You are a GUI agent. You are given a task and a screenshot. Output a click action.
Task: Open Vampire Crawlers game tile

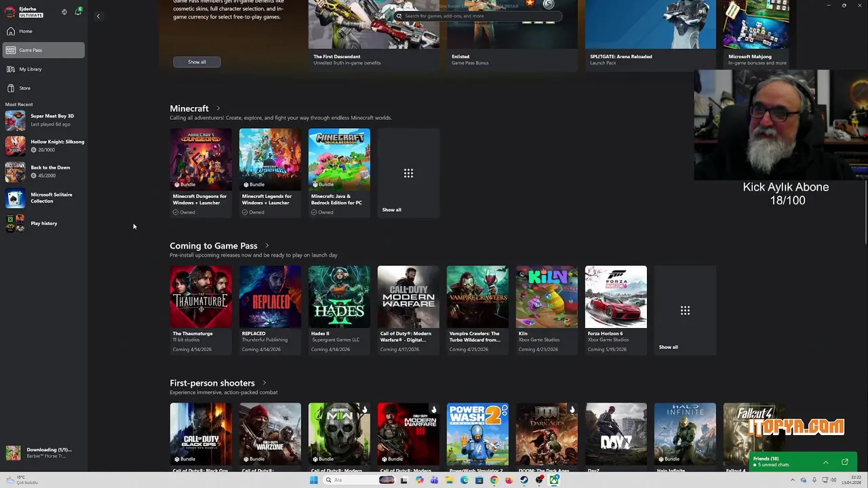coord(477,310)
